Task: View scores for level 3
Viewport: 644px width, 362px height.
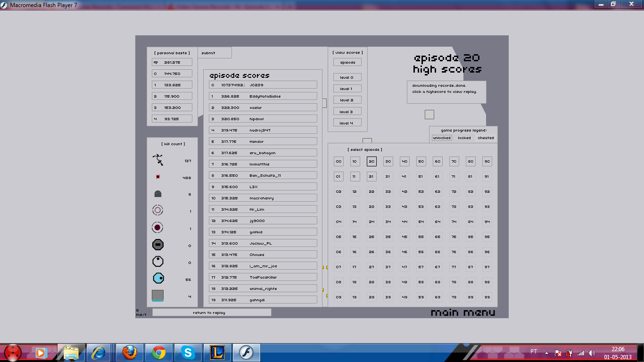Action: pos(347,112)
